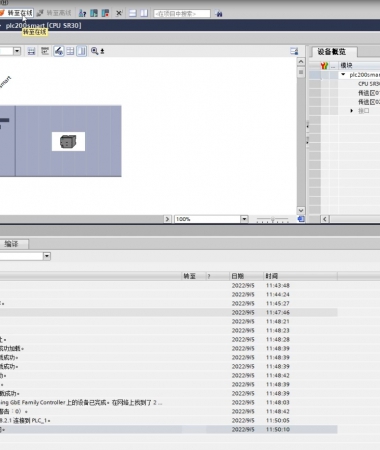Screen dimensions: 380x450
Task: Click the binoculars search icon
Action: [x=219, y=14]
